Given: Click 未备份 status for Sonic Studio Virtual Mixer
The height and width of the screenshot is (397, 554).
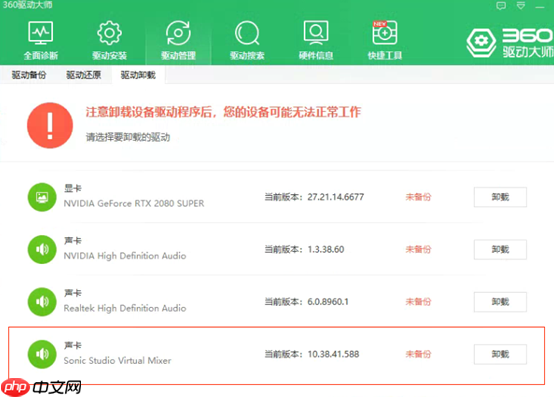Looking at the screenshot, I should coord(418,354).
